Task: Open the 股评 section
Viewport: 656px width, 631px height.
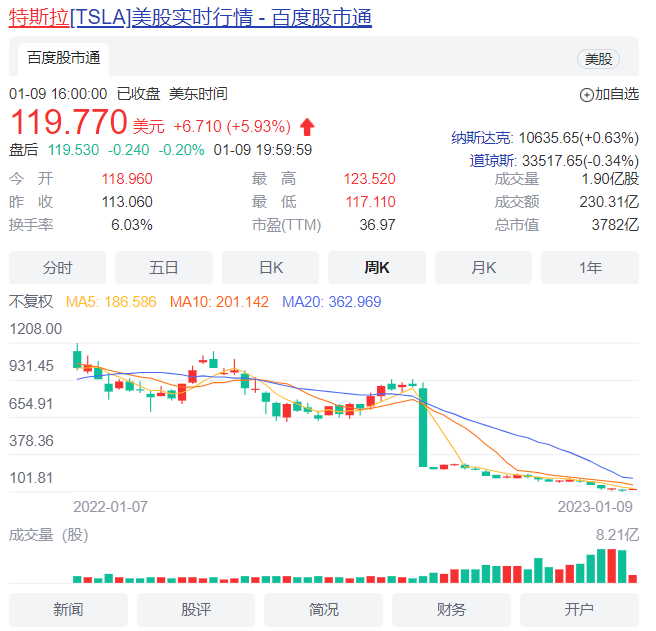Action: coord(196,609)
